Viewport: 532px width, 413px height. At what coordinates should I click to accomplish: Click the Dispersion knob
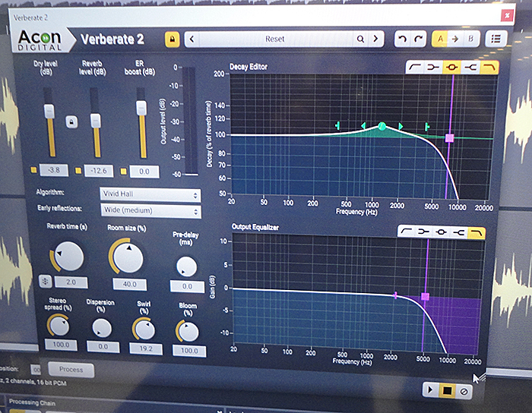click(x=102, y=328)
